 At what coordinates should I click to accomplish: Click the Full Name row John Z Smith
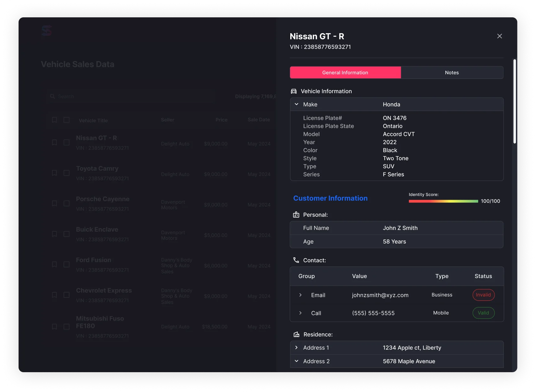[x=396, y=228]
